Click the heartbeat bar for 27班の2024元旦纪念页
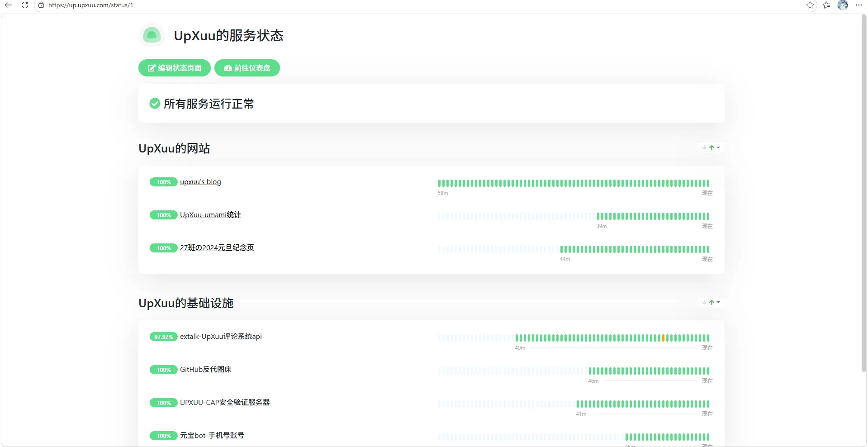This screenshot has height=447, width=868. tap(574, 249)
